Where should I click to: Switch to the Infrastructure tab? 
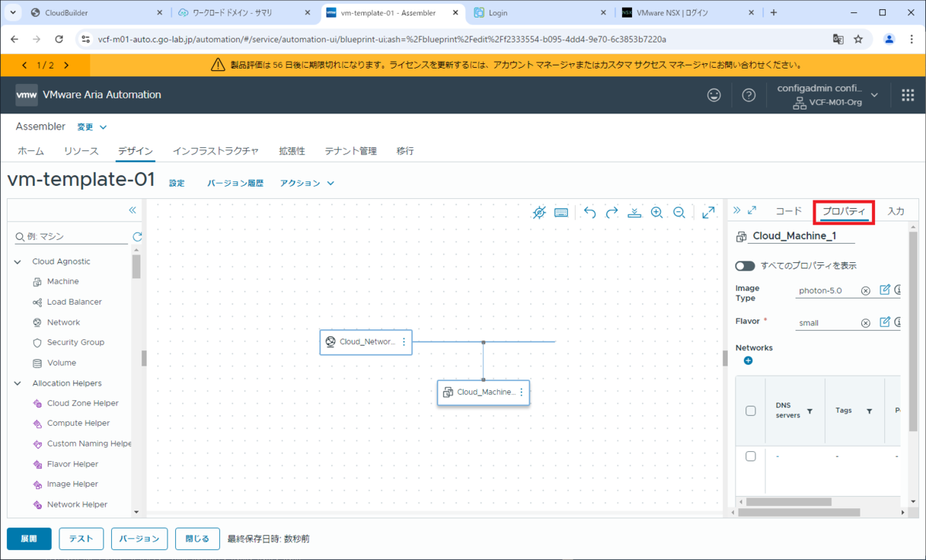[x=215, y=151]
